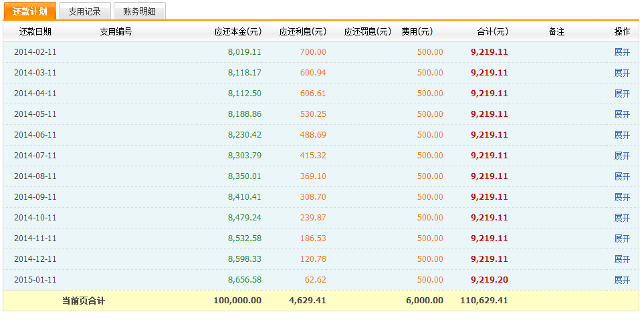Click the 应还本金(元) column header
Image resolution: width=644 pixels, height=330 pixels.
click(x=238, y=31)
